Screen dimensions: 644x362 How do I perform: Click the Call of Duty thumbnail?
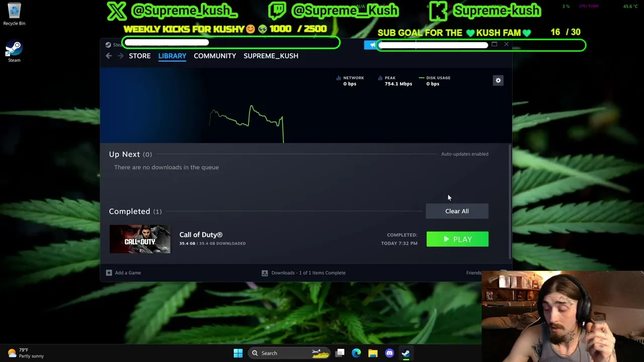coord(140,239)
